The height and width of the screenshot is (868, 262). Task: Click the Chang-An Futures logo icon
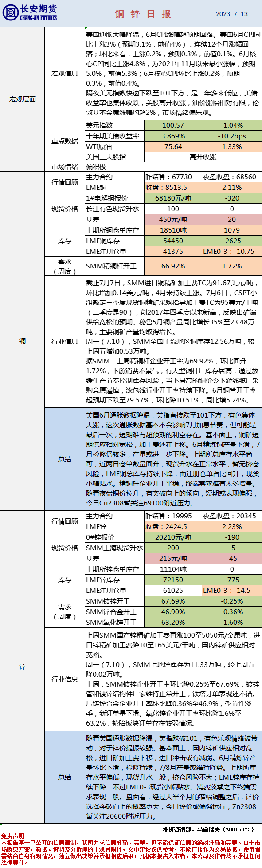pos(10,13)
